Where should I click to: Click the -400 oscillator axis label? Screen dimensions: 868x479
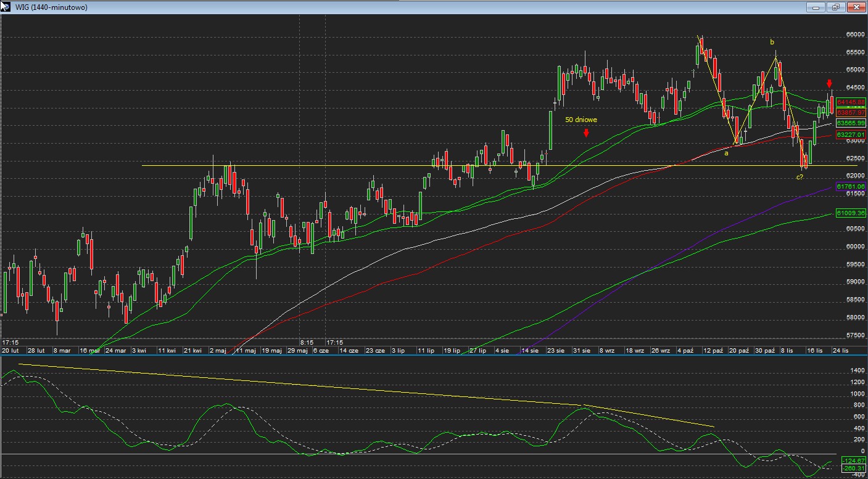click(857, 475)
